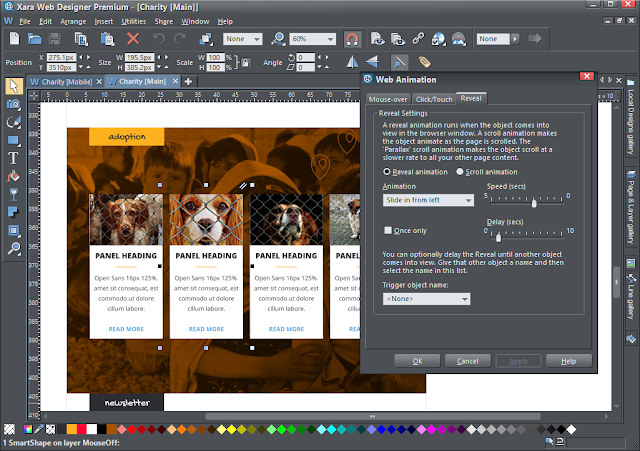Viewport: 640px width, 451px height.
Task: Open a file using the folder icon
Action: (x=34, y=39)
